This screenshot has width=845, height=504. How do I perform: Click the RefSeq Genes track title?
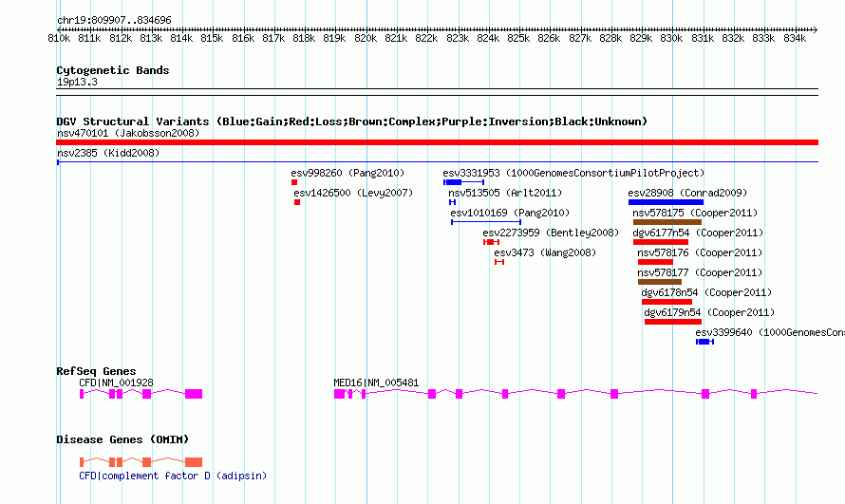pyautogui.click(x=96, y=371)
